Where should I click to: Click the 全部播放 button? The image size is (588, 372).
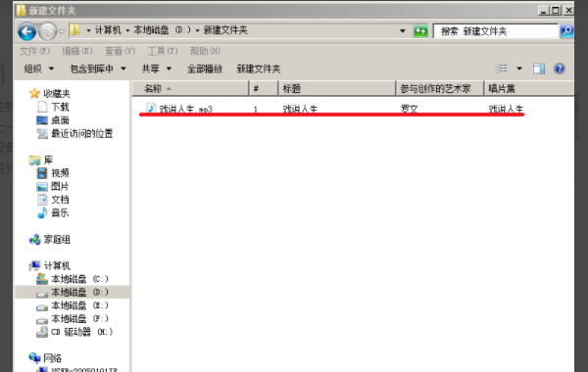tap(205, 69)
